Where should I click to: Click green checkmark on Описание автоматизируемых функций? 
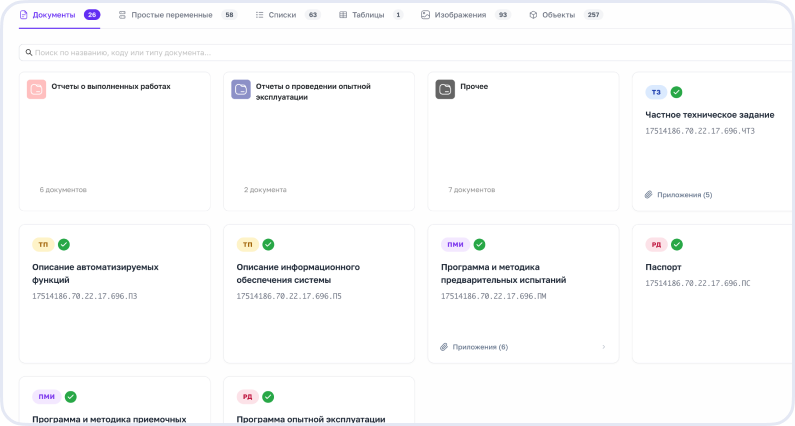[x=63, y=244]
